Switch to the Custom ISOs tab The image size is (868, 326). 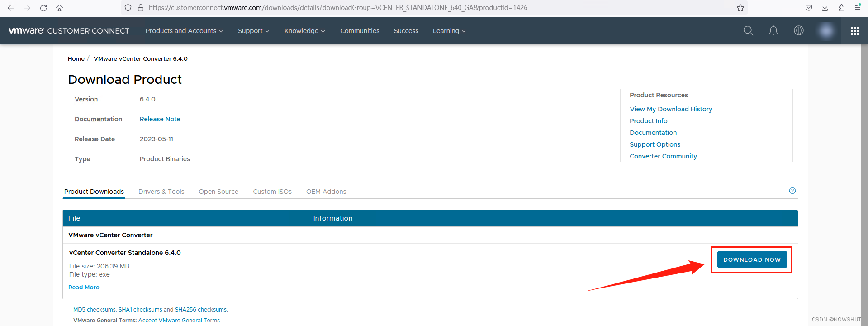272,192
